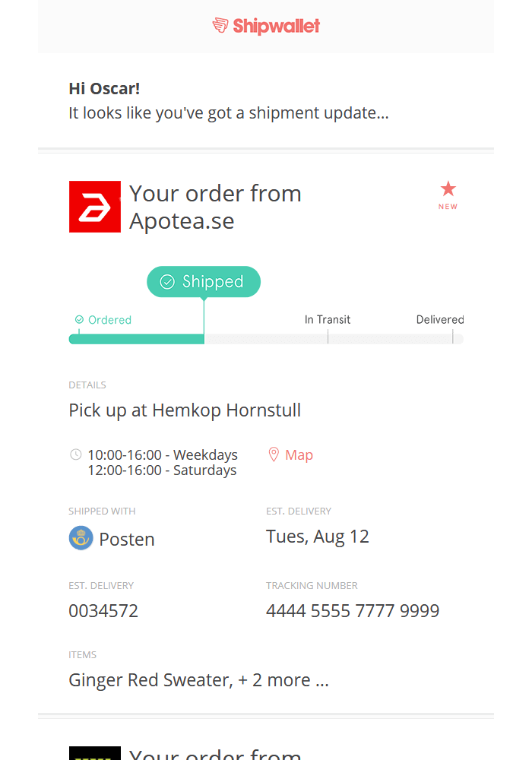532x760 pixels.
Task: Open the Map link
Action: click(x=298, y=454)
